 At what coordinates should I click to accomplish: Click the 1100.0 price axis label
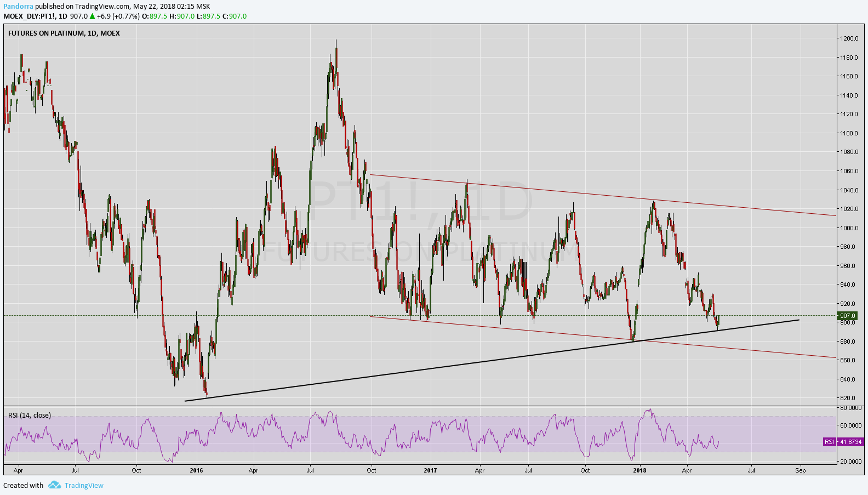[849, 133]
